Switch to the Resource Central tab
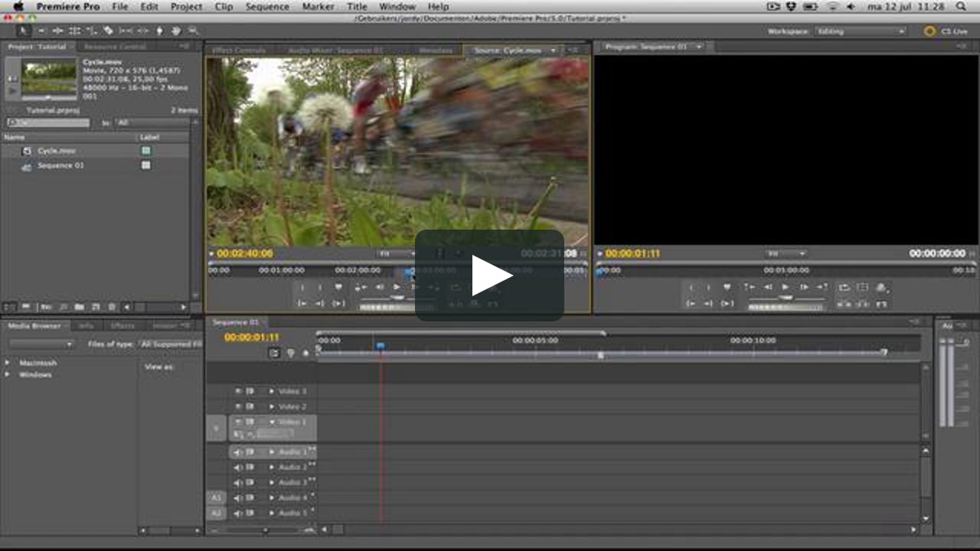 pos(115,47)
